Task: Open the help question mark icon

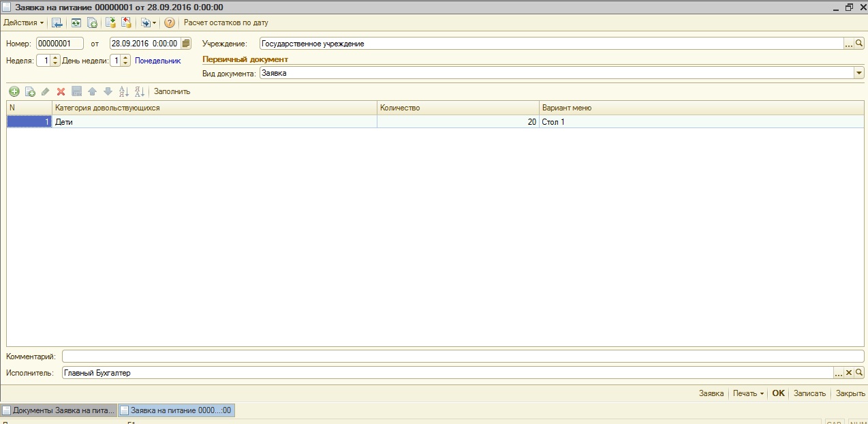Action: tap(170, 22)
